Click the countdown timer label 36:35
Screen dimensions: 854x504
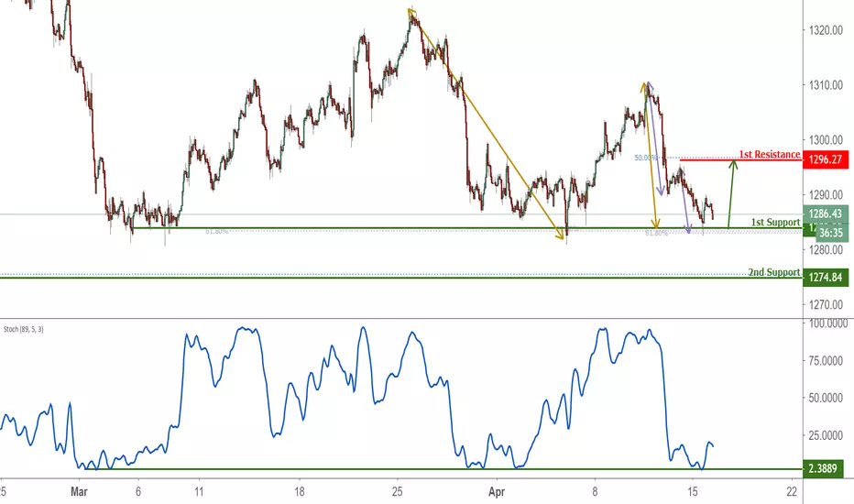tap(830, 233)
